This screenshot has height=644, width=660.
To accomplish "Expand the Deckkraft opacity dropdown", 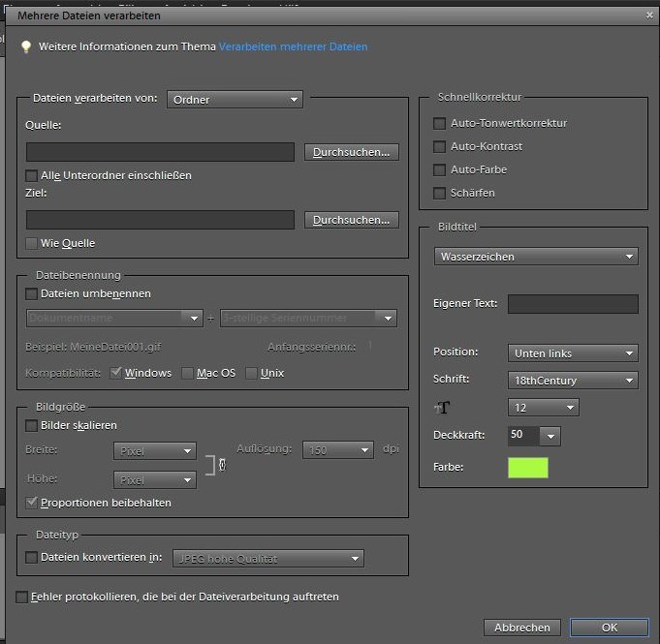I will coord(550,436).
